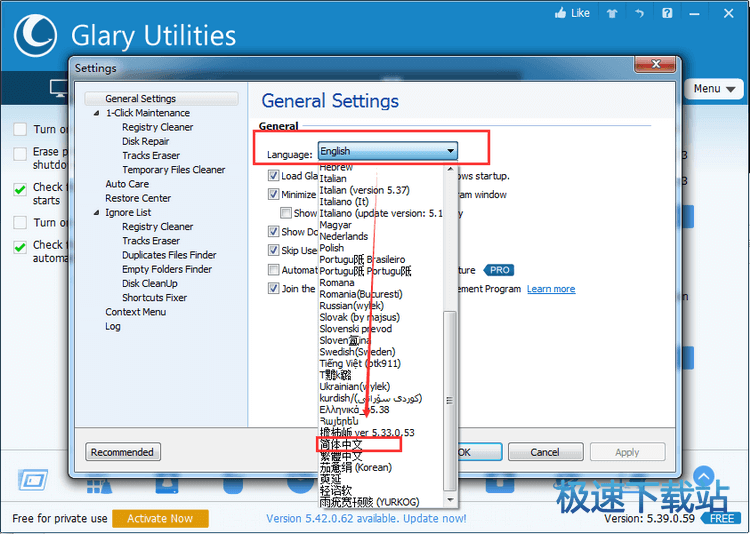Choose Ukrainian(wylek) in the language list
Image resolution: width=750 pixels, height=534 pixels.
(x=354, y=387)
